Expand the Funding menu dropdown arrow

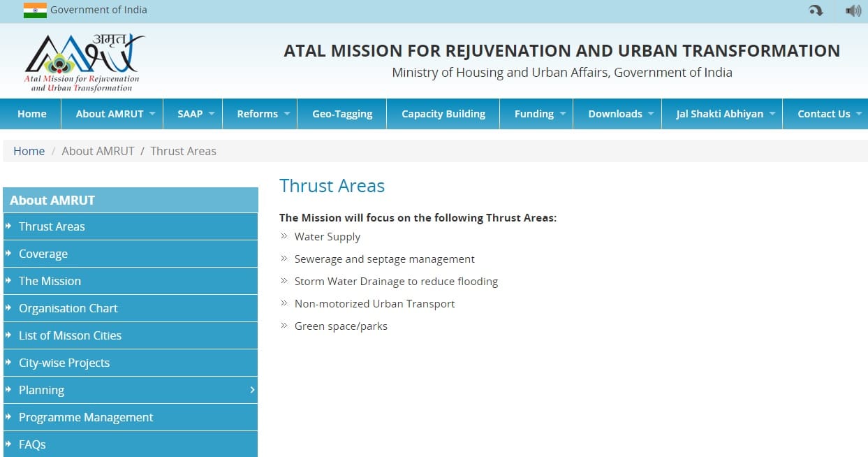tap(562, 114)
